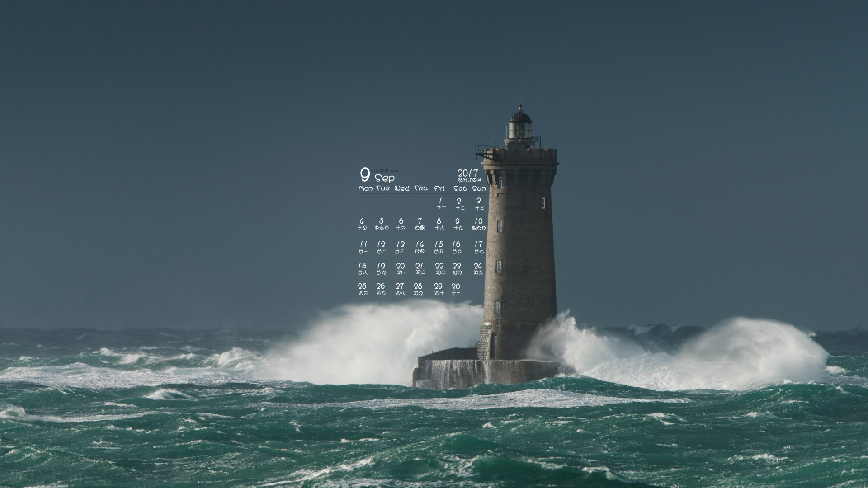This screenshot has width=868, height=488.
Task: Click the lunar year text below 2017
Action: coord(469,180)
